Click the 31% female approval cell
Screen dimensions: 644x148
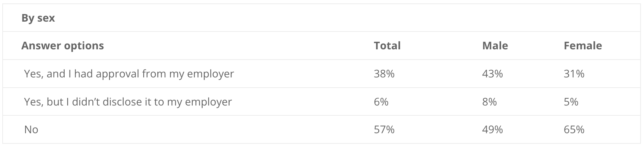tap(574, 74)
